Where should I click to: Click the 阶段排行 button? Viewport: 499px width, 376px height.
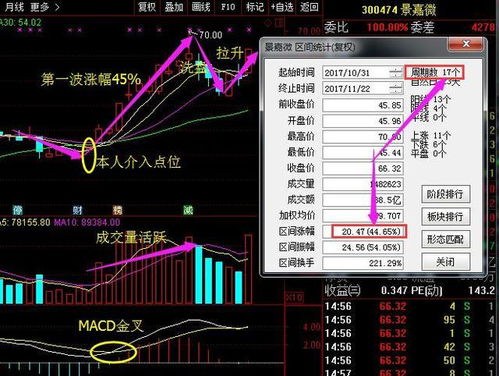(x=446, y=194)
